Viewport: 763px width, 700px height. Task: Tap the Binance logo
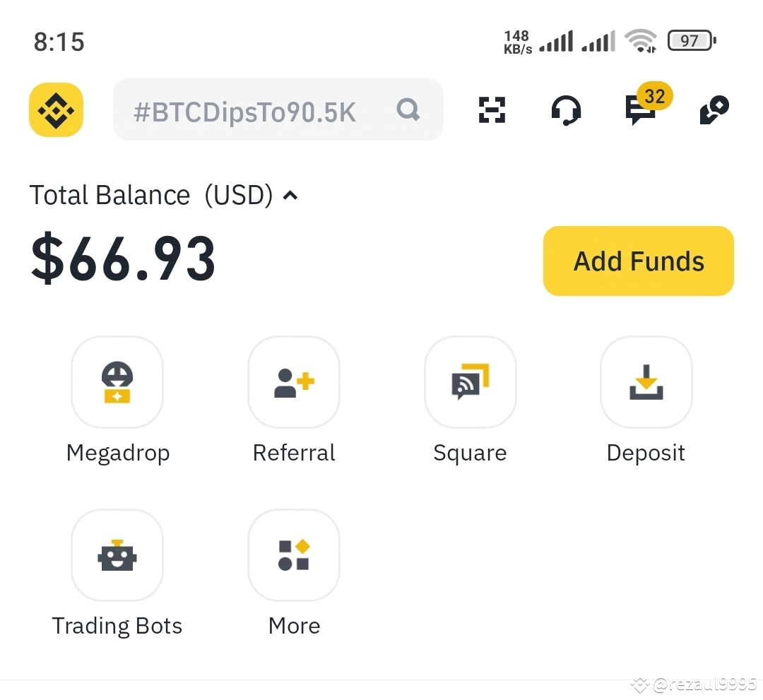coord(57,109)
